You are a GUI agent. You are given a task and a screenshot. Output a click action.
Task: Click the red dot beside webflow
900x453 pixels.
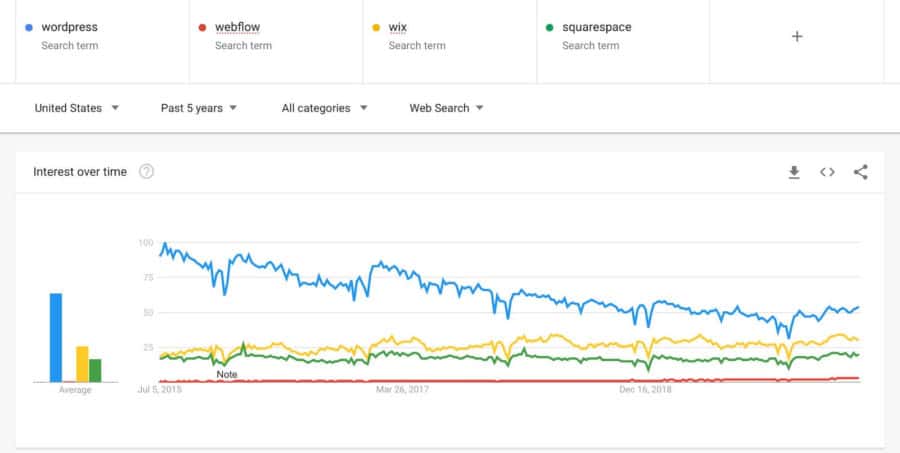coord(202,28)
